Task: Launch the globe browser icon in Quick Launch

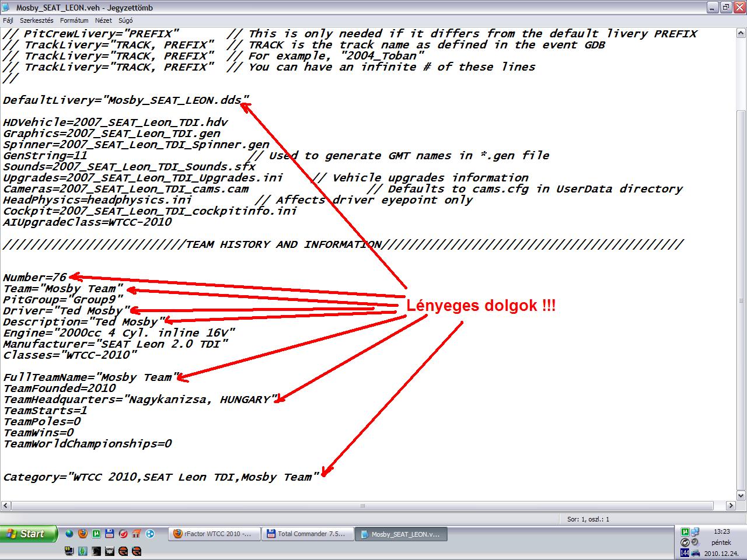Action: [69, 533]
